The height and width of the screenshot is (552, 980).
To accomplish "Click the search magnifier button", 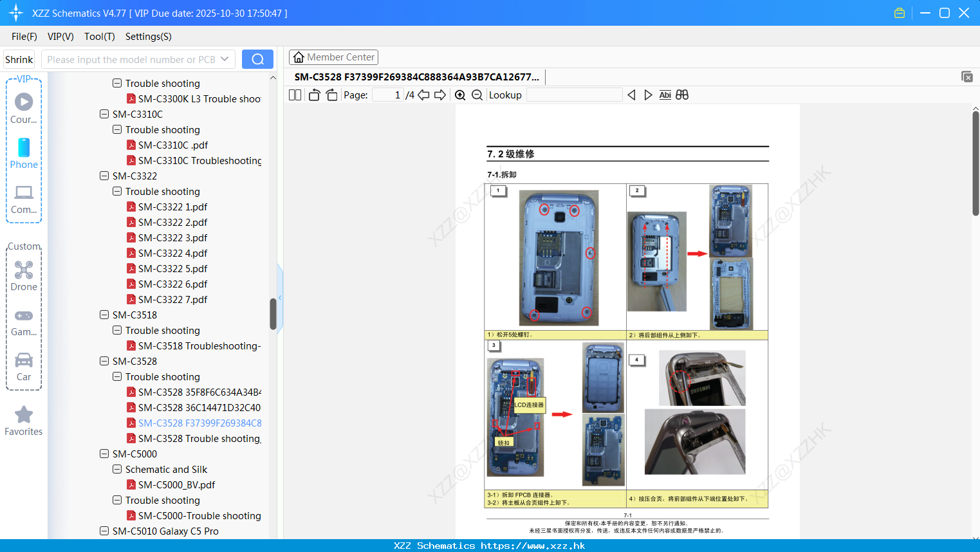I will tap(257, 59).
